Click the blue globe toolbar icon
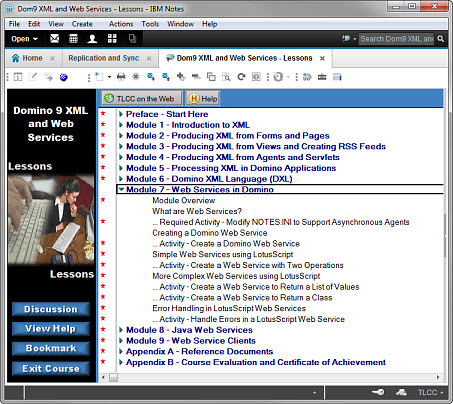This screenshot has height=404, width=453. (x=64, y=77)
